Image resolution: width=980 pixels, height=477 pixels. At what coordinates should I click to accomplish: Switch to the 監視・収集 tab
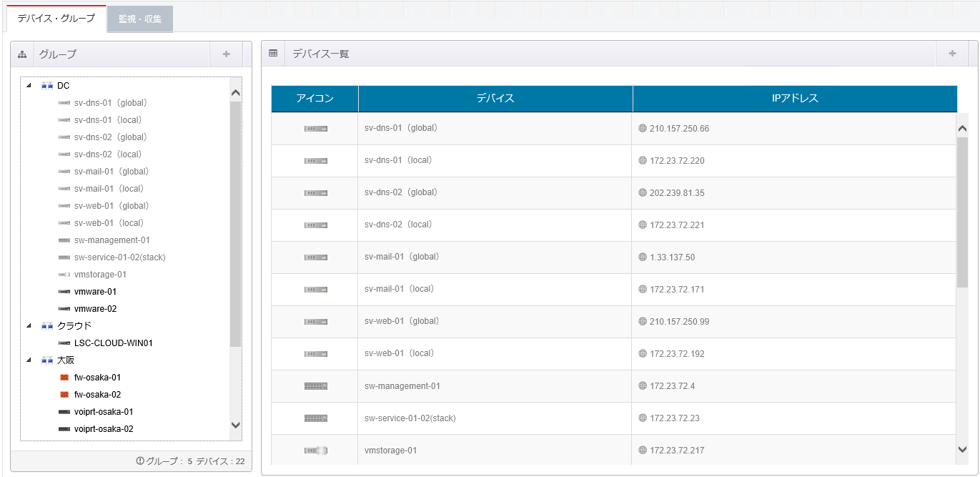pos(140,19)
